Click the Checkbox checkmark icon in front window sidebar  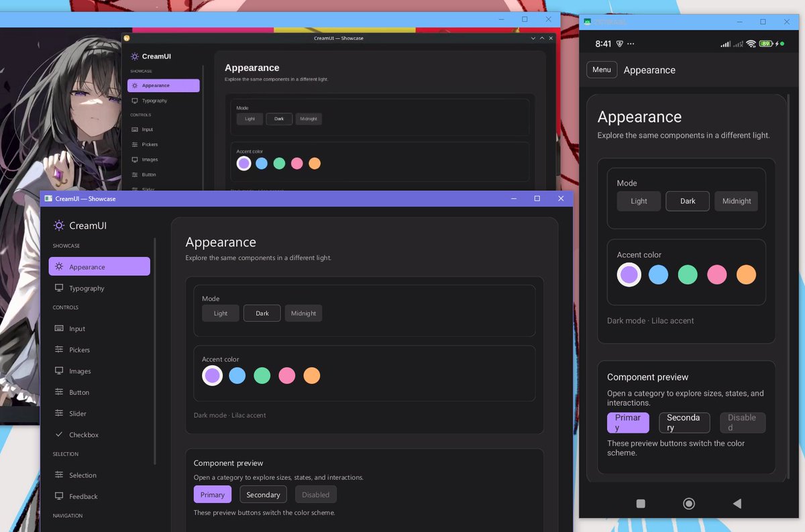pyautogui.click(x=59, y=435)
